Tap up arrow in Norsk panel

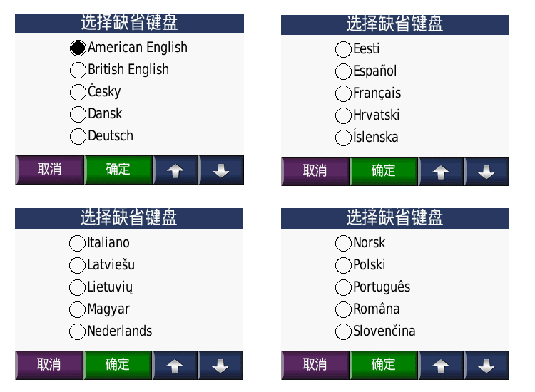[x=441, y=366]
